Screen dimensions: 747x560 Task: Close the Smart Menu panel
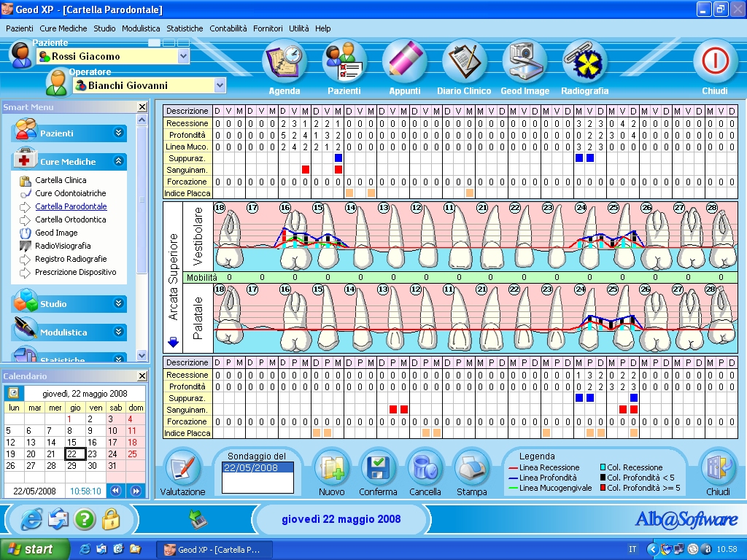[142, 106]
